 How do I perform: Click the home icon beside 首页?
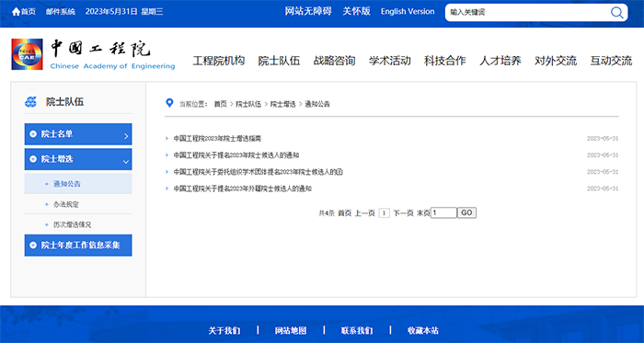[x=16, y=12]
